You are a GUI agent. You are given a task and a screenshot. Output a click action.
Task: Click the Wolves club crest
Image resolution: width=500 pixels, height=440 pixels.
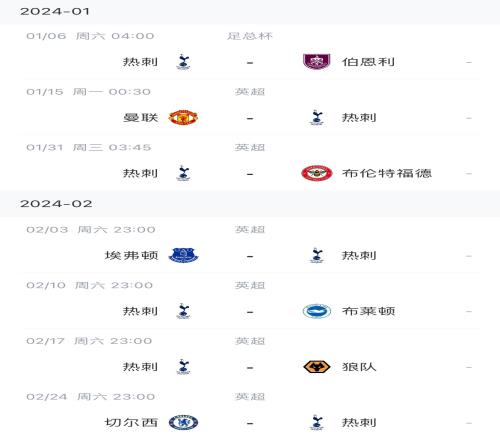[x=317, y=367]
